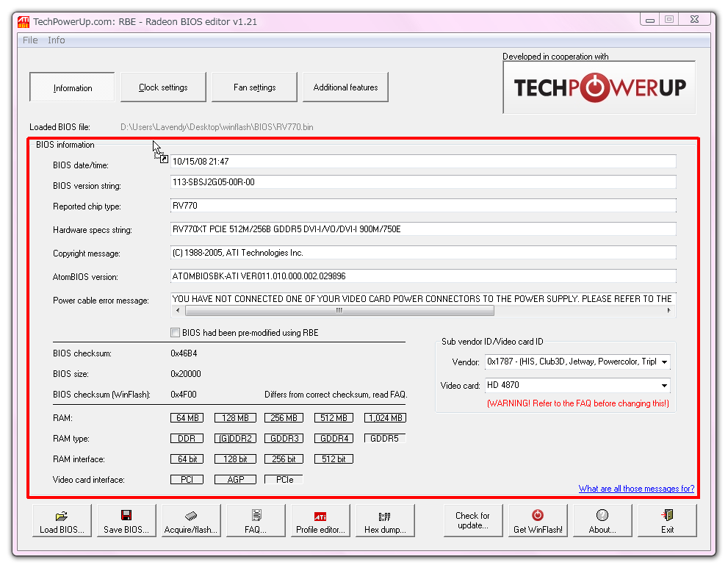Click power cable message scrollbar thumb

tap(339, 310)
